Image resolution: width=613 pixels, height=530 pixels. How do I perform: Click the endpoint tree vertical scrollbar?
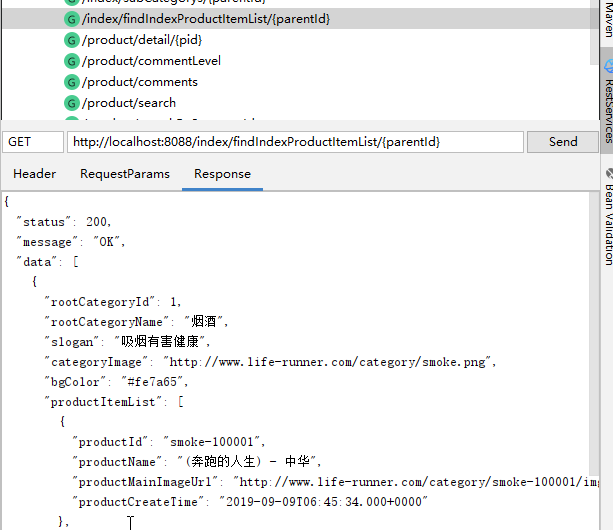click(x=594, y=32)
